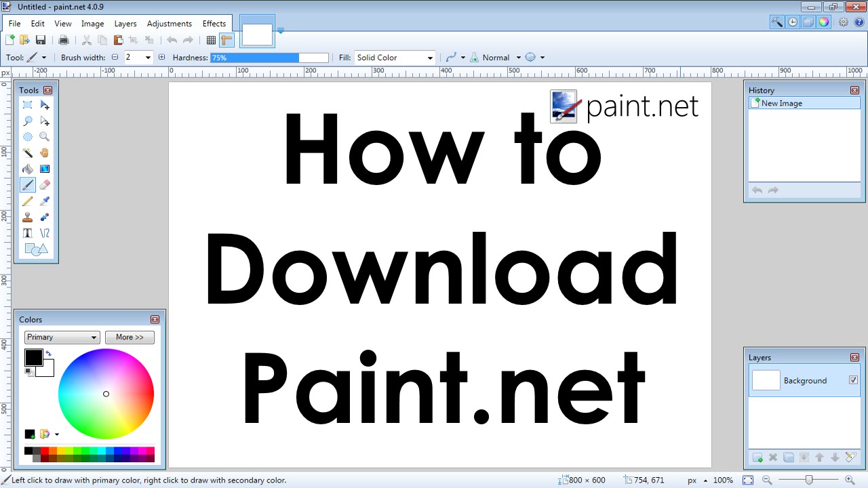Open the Adjustments menu

click(170, 24)
